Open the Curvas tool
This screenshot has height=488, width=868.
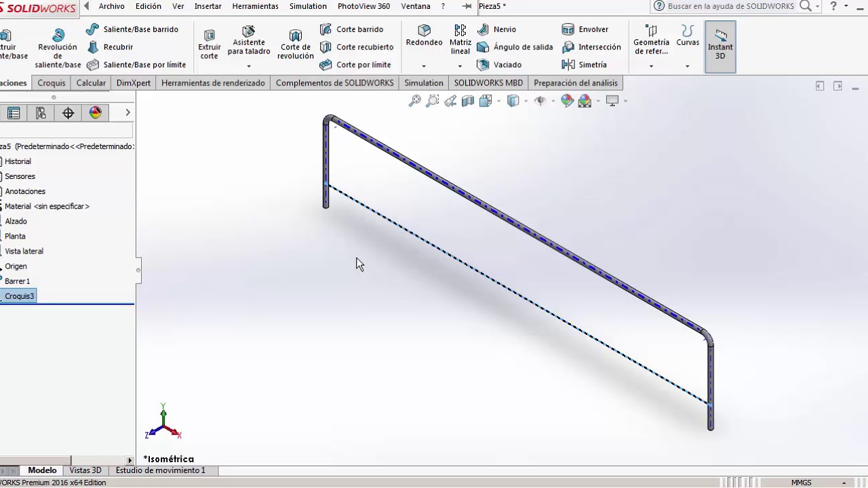tap(688, 36)
